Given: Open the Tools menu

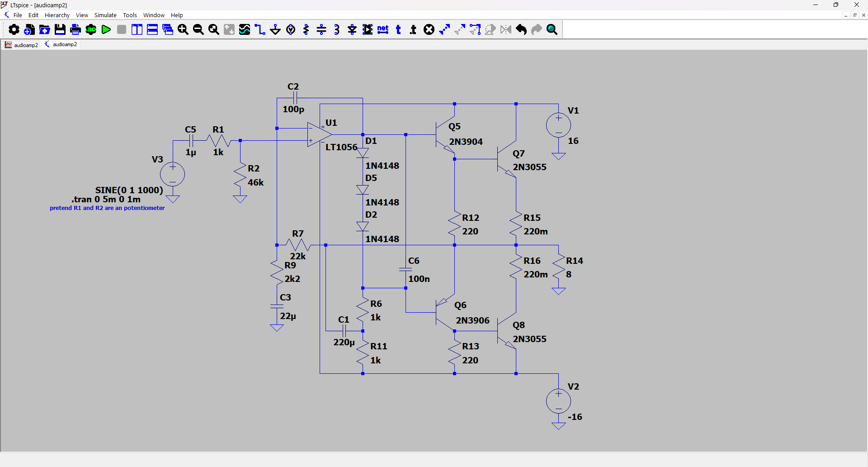Looking at the screenshot, I should [130, 15].
